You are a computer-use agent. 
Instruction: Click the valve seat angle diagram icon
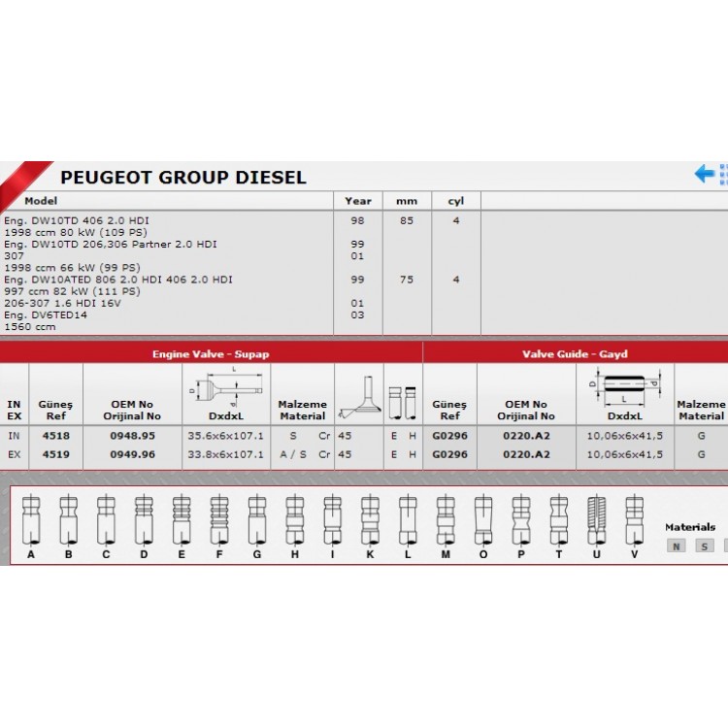pos(360,397)
